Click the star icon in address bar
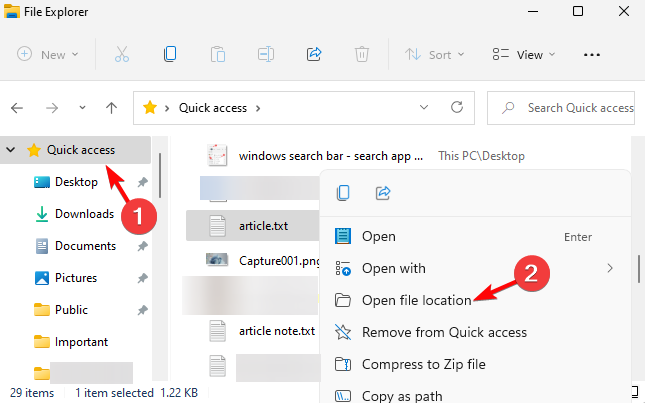The image size is (645, 403). (x=150, y=108)
